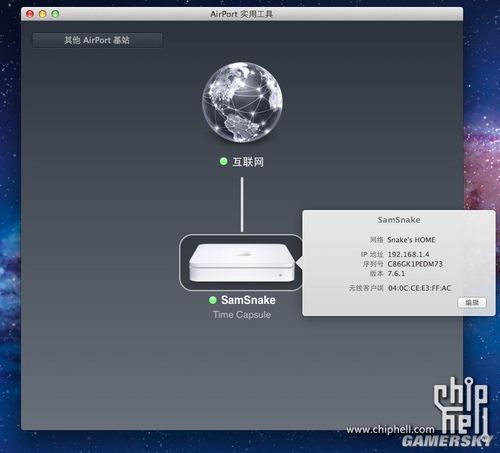Select the Time Capsule device icon

[242, 262]
